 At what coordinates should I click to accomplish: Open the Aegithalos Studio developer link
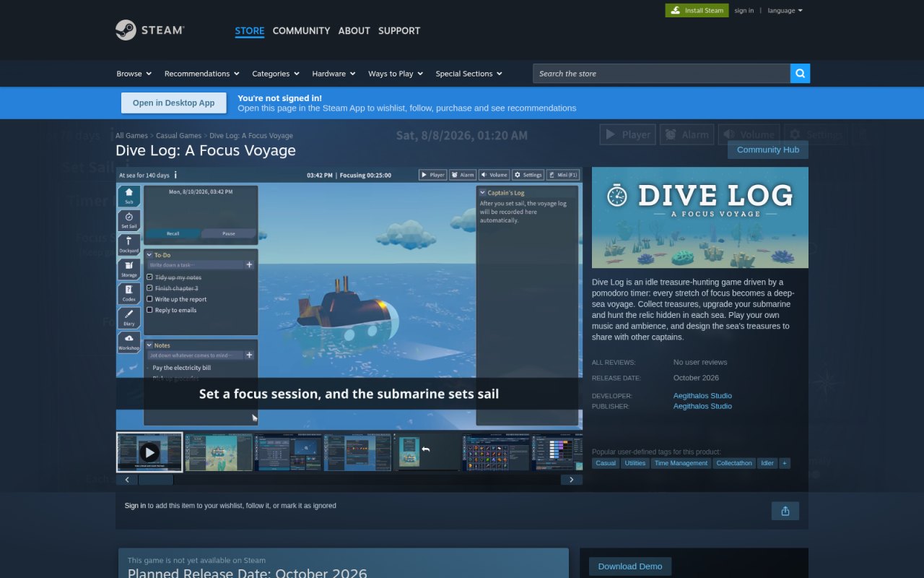pyautogui.click(x=702, y=395)
